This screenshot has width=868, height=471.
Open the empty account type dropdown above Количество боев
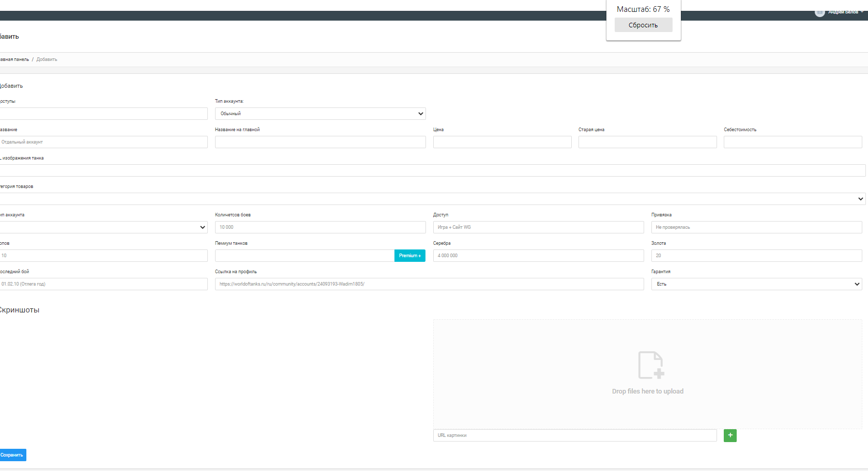coord(103,227)
